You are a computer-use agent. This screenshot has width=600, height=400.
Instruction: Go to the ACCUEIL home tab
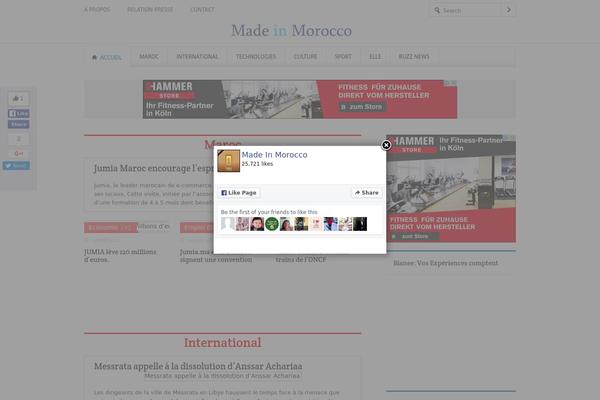click(x=107, y=57)
